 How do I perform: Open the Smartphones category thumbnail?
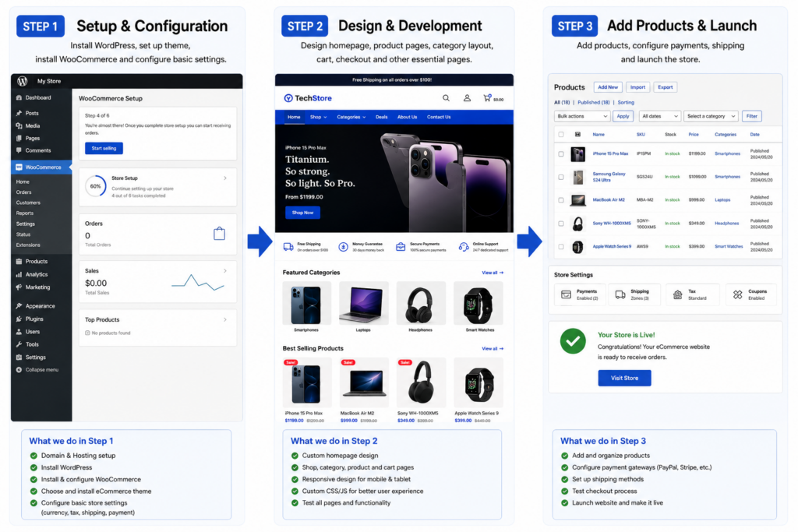(x=306, y=303)
